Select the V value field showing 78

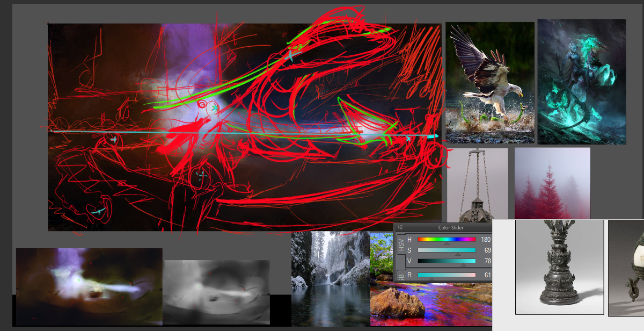(487, 261)
